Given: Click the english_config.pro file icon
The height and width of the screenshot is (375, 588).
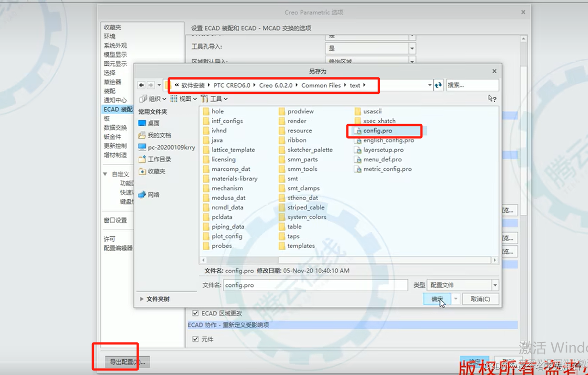Looking at the screenshot, I should point(358,140).
